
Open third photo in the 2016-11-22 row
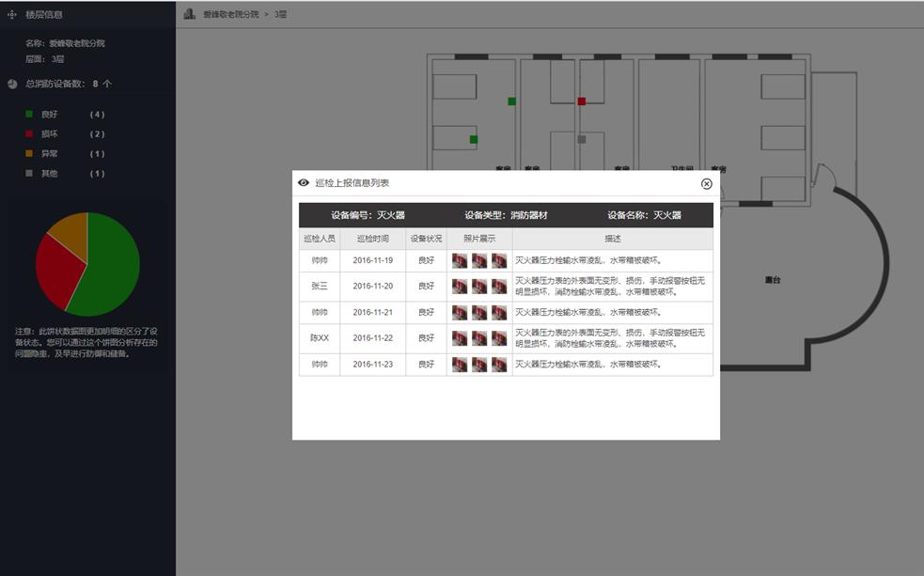tap(499, 338)
